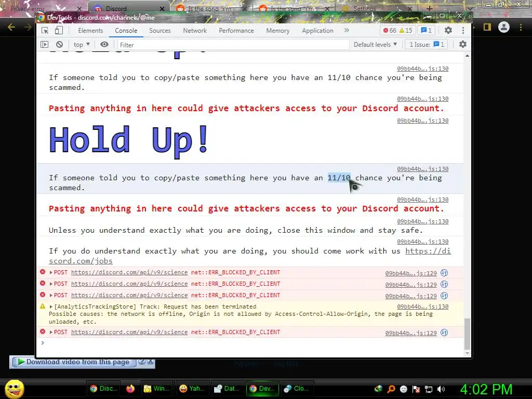The height and width of the screenshot is (399, 532).
Task: Switch to the Settings browser tab
Action: pyautogui.click(x=377, y=8)
